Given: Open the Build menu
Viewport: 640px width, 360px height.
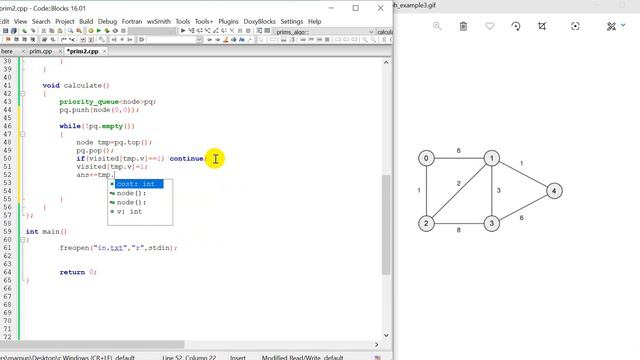Looking at the screenshot, I should (x=86, y=21).
